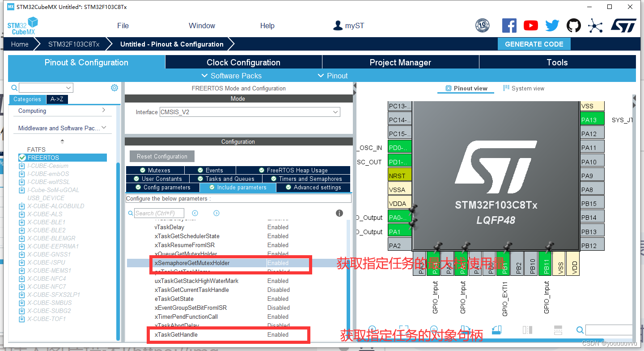Expand the Computing category
644x351 pixels.
pos(62,111)
